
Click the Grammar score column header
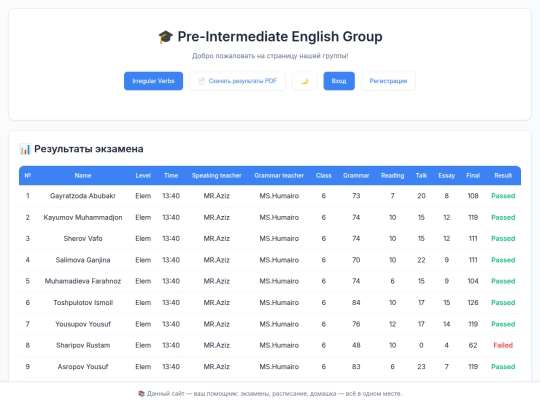[356, 176]
